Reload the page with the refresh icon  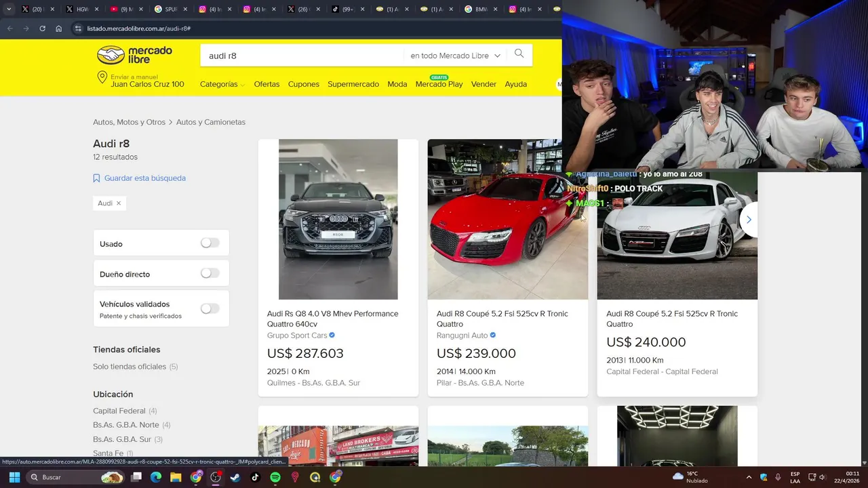pyautogui.click(x=42, y=28)
